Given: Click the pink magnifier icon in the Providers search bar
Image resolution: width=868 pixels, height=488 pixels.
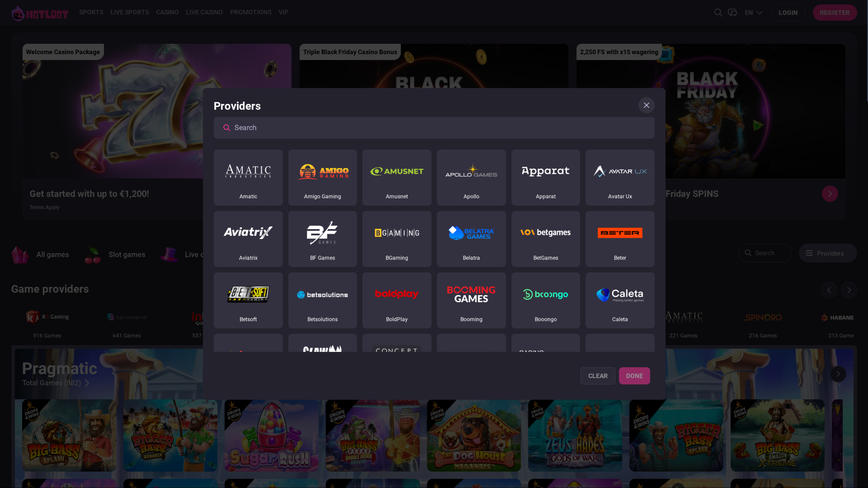Looking at the screenshot, I should point(226,128).
